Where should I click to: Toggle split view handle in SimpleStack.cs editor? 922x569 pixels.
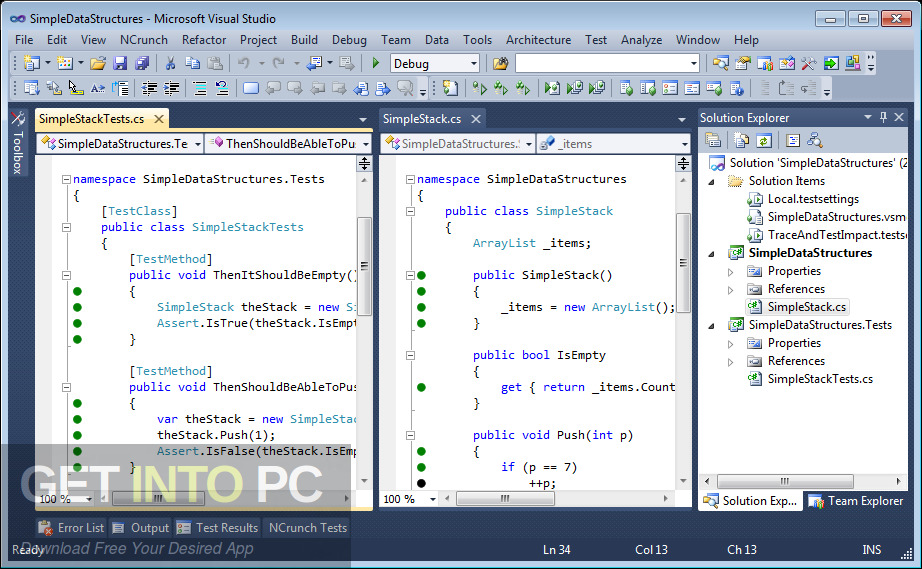click(683, 163)
